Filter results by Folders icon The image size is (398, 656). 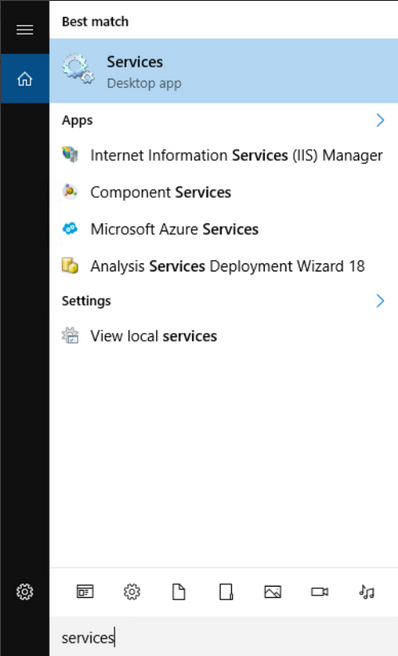[x=226, y=592]
